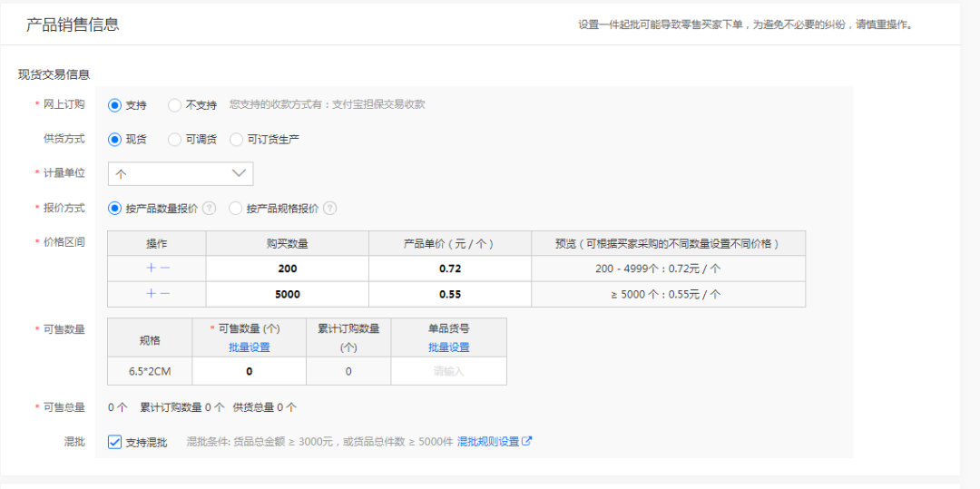This screenshot has height=489, width=980.
Task: Select 支持 for online ordering
Action: coord(114,105)
